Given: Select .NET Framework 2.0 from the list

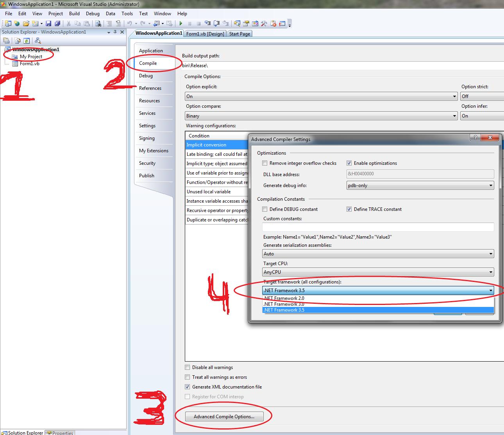Looking at the screenshot, I should (378, 298).
